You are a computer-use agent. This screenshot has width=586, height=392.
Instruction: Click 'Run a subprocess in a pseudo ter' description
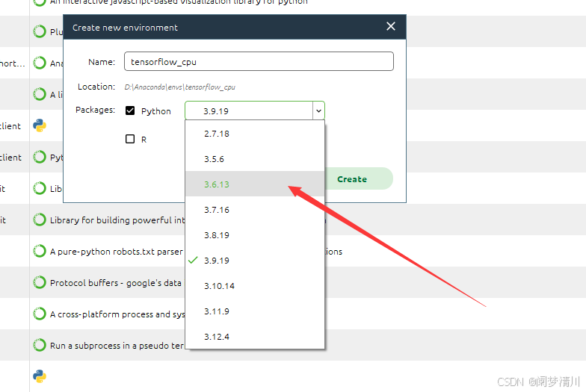[117, 346]
